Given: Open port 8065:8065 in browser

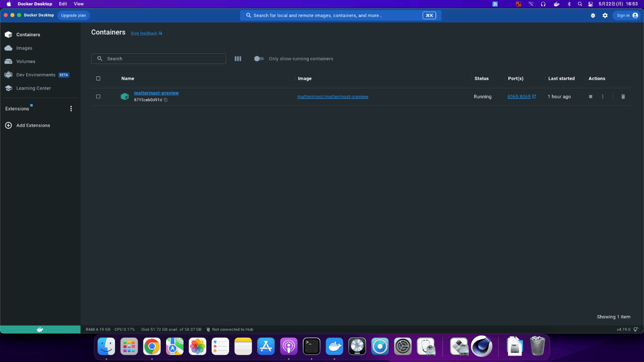Looking at the screenshot, I should (522, 97).
